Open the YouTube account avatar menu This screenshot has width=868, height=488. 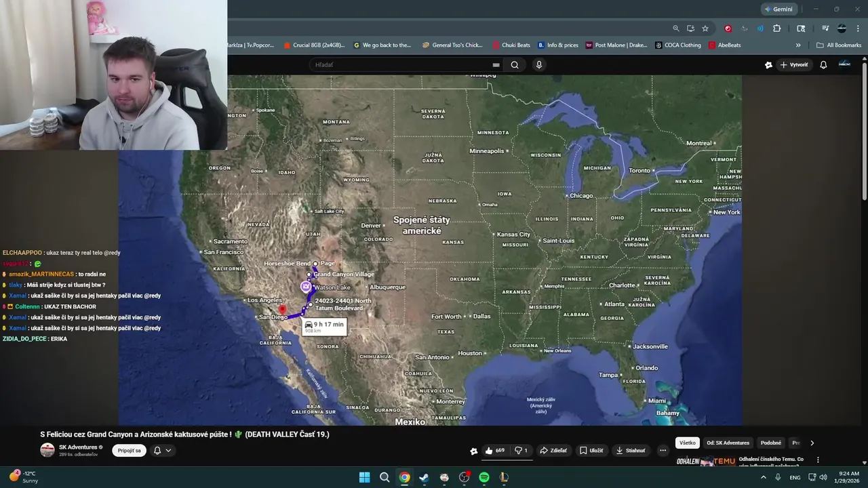844,64
